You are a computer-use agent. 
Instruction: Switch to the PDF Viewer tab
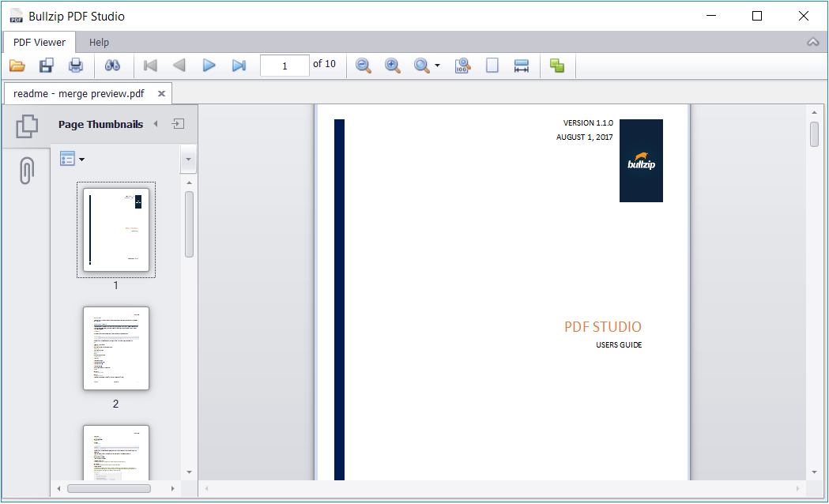40,43
